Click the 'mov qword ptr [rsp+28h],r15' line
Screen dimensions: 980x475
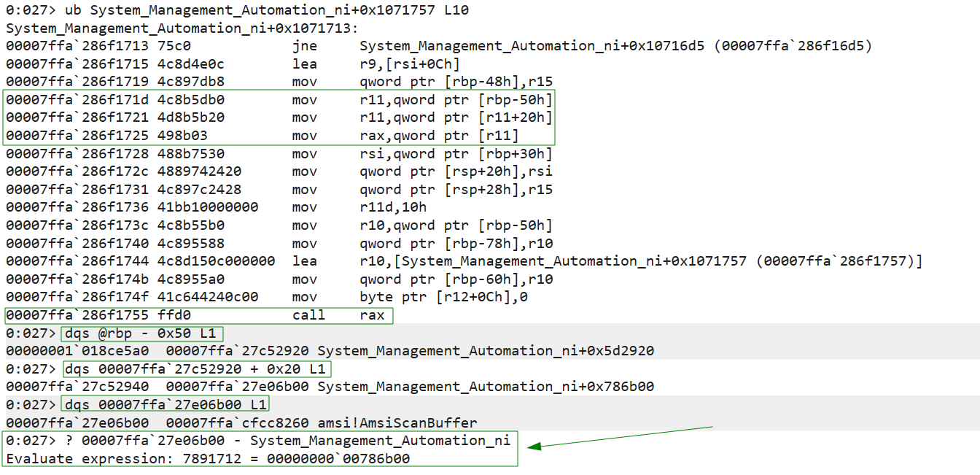(423, 190)
